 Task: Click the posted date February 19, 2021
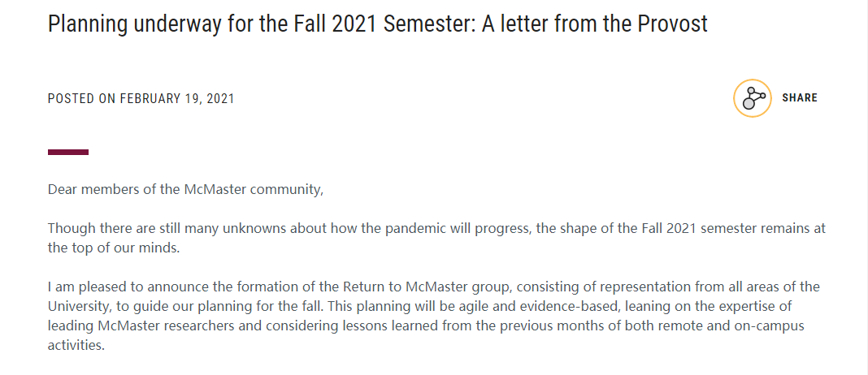177,99
